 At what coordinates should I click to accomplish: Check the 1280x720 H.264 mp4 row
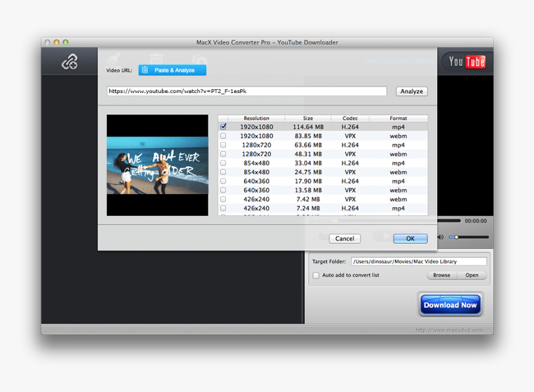(x=224, y=145)
